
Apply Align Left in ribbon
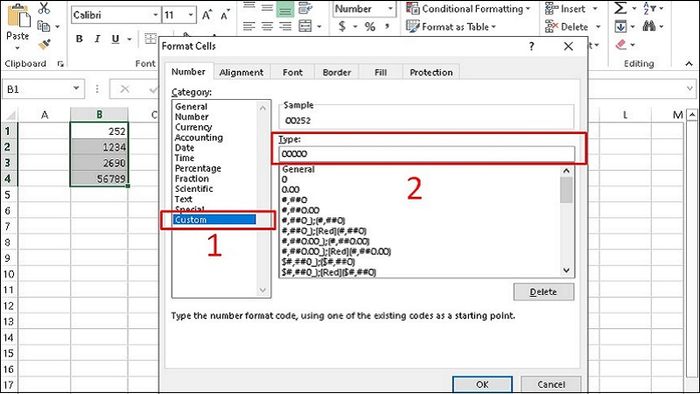click(x=249, y=26)
